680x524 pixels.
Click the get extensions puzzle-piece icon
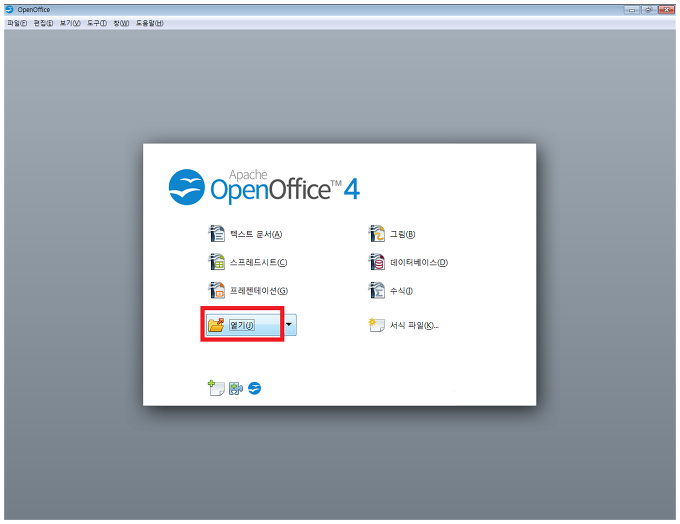click(235, 388)
